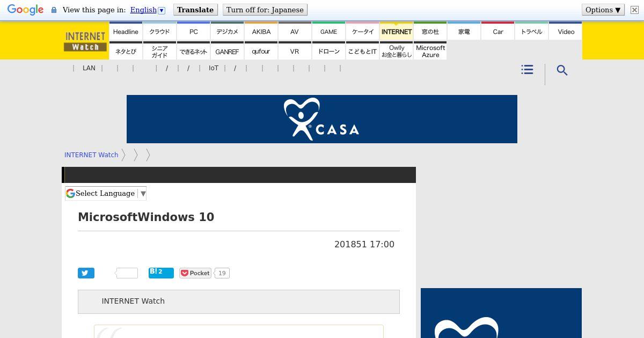
Task: Open the English language dropdown
Action: [x=148, y=10]
